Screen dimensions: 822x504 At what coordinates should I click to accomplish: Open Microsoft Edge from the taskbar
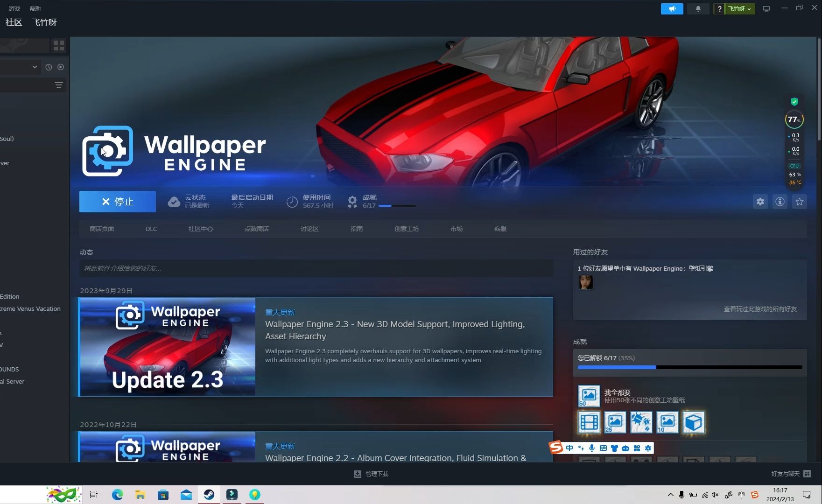coord(117,495)
